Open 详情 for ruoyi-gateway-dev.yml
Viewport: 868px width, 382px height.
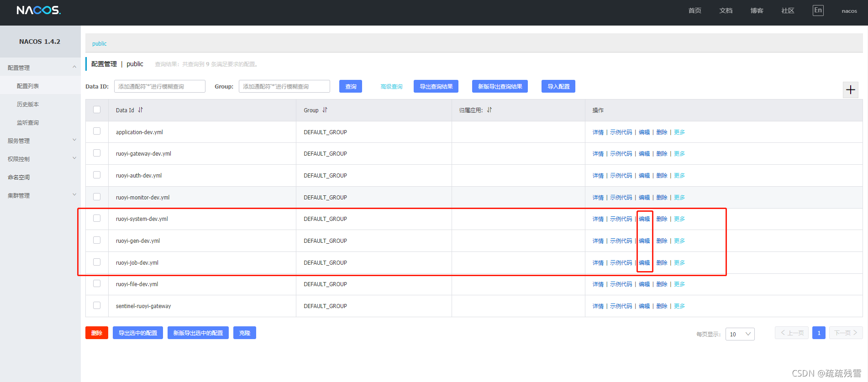598,154
